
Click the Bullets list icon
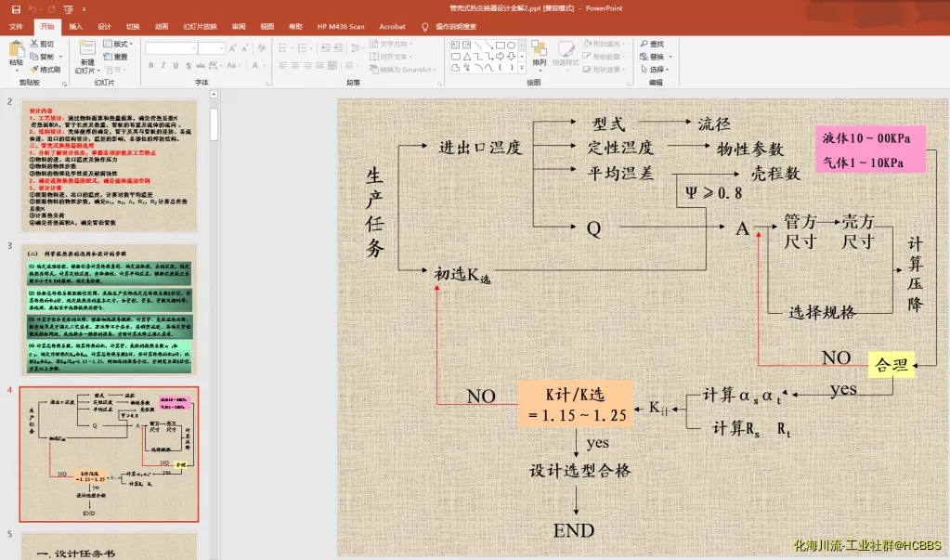click(x=282, y=48)
